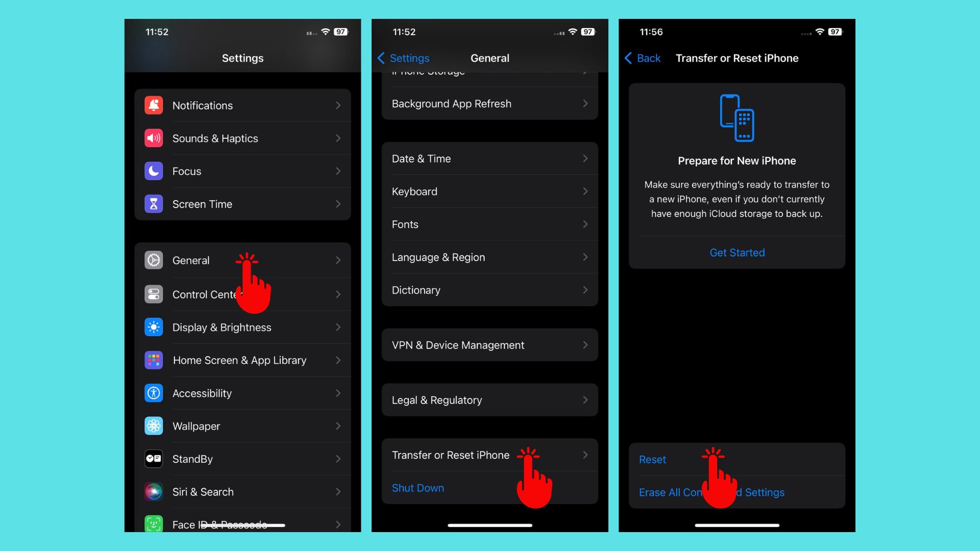Open Display & Brightness settings
Screen dimensions: 980x551
point(242,327)
